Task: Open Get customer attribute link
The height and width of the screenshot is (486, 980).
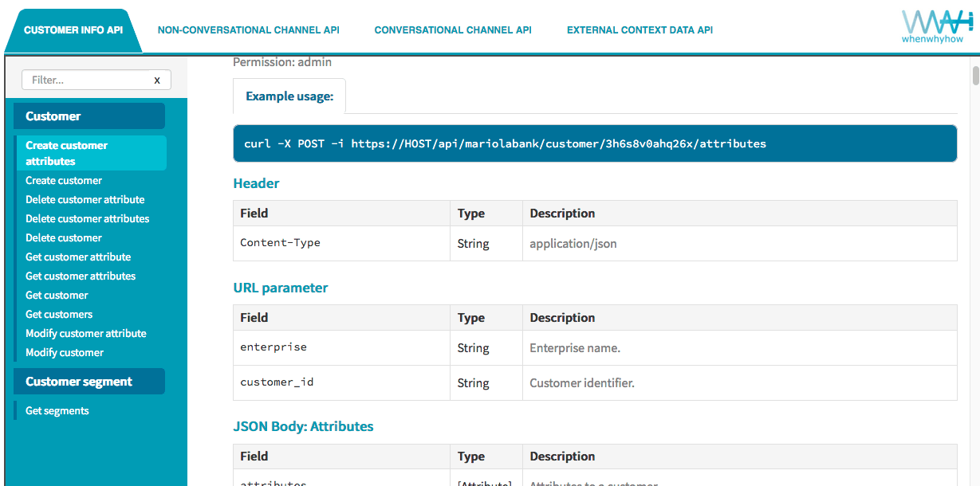Action: click(78, 257)
